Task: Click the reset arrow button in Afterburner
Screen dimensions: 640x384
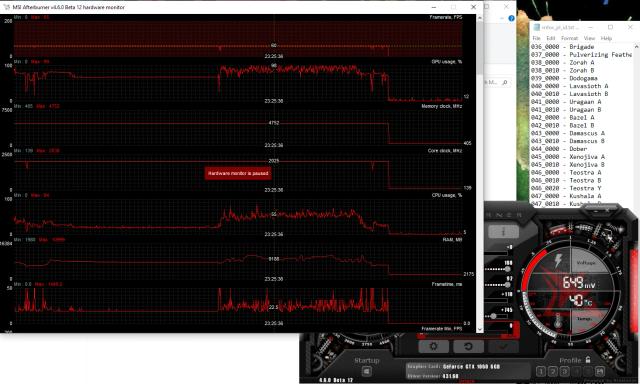Action: tap(468, 346)
